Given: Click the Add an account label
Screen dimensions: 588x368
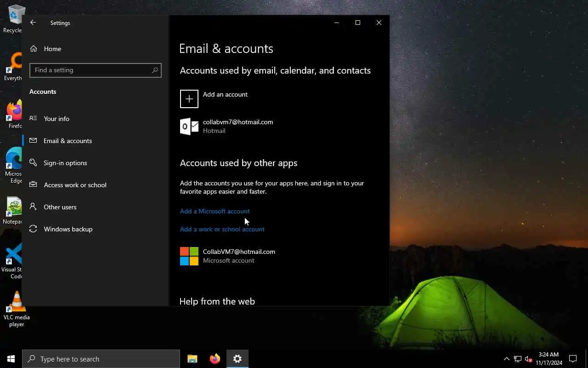Looking at the screenshot, I should 225,94.
